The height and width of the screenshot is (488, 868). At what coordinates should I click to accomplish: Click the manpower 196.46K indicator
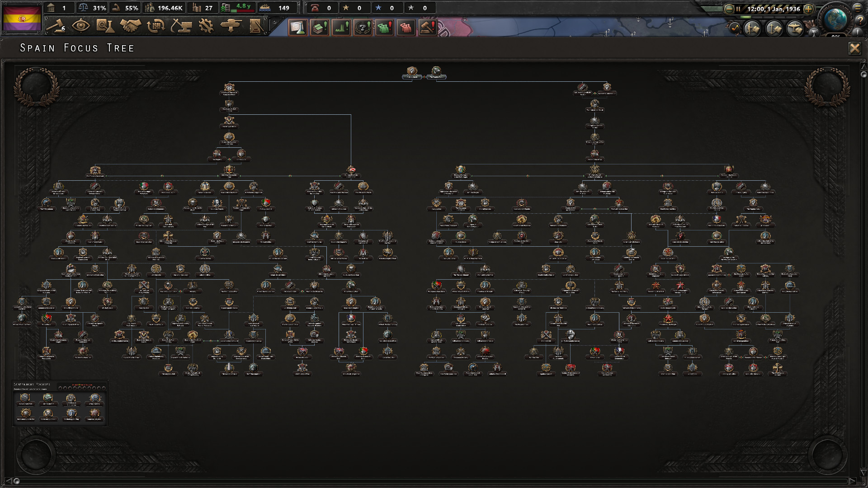[x=164, y=8]
